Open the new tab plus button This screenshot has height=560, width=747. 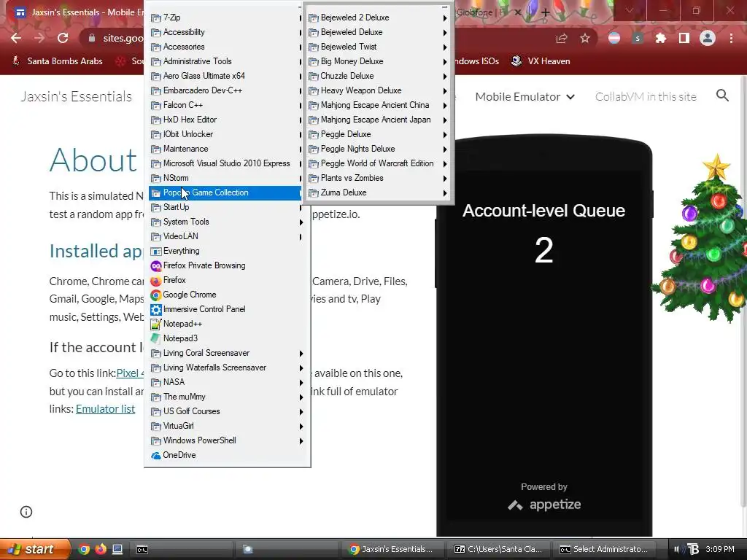546,12
